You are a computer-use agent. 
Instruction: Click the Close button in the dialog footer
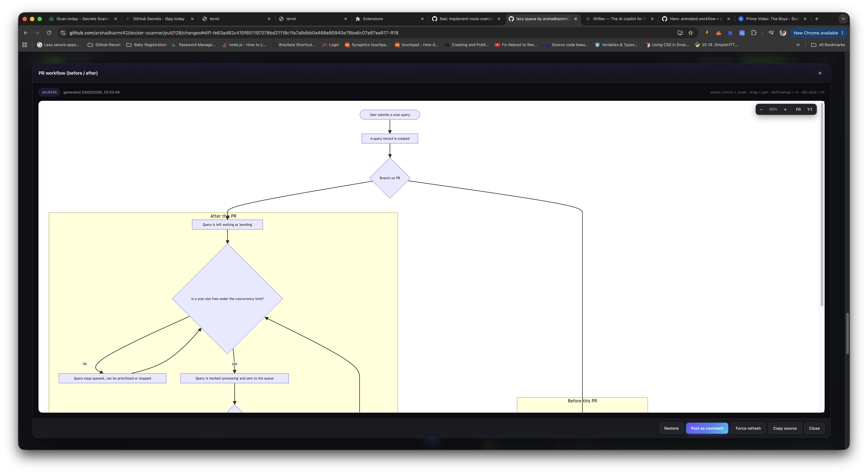click(x=814, y=428)
